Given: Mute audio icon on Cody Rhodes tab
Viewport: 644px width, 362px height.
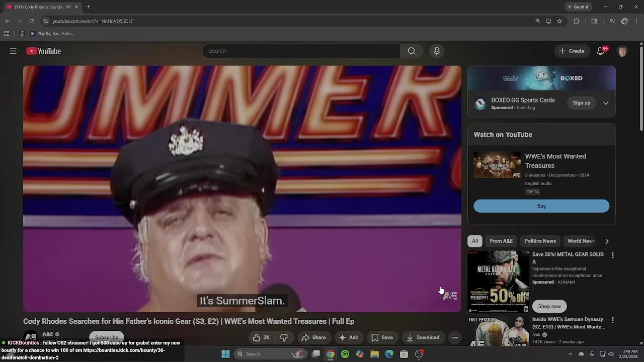Looking at the screenshot, I should [68, 7].
